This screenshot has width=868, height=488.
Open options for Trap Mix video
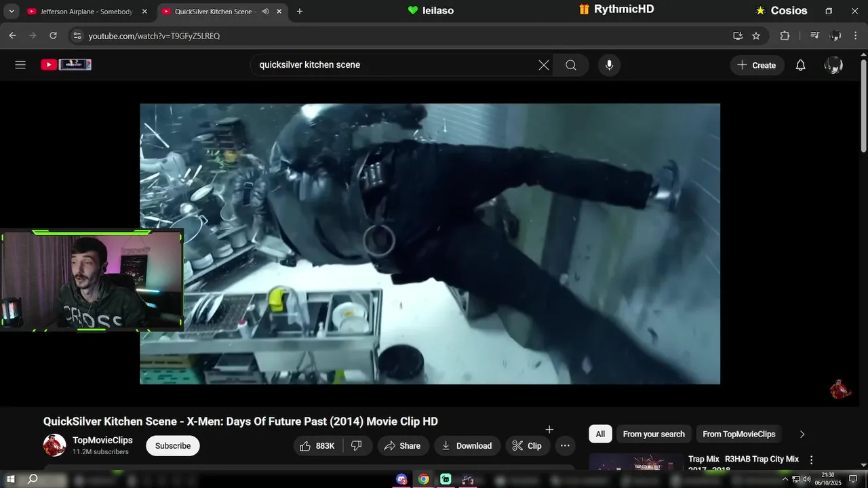(811, 460)
